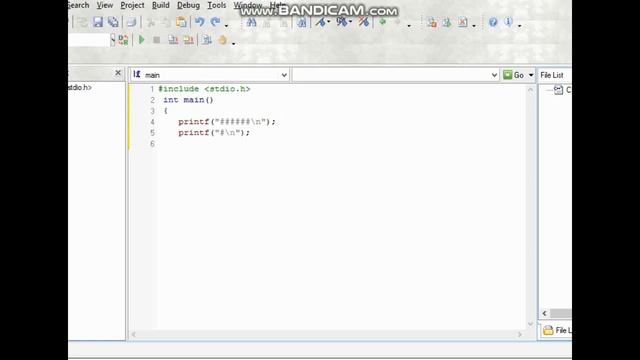Viewport: 640px width, 360px height.
Task: Click the Paste clipboard icon
Action: [x=181, y=22]
